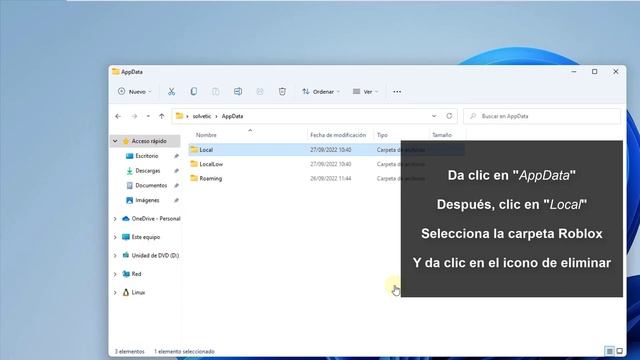Maximize the AppData window
This screenshot has height=360, width=640.
point(595,71)
